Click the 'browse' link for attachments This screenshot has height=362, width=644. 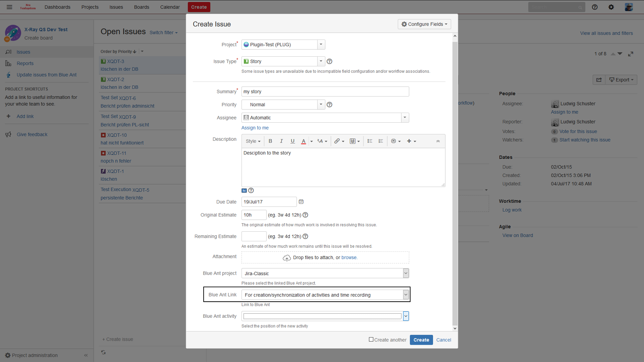tap(349, 257)
